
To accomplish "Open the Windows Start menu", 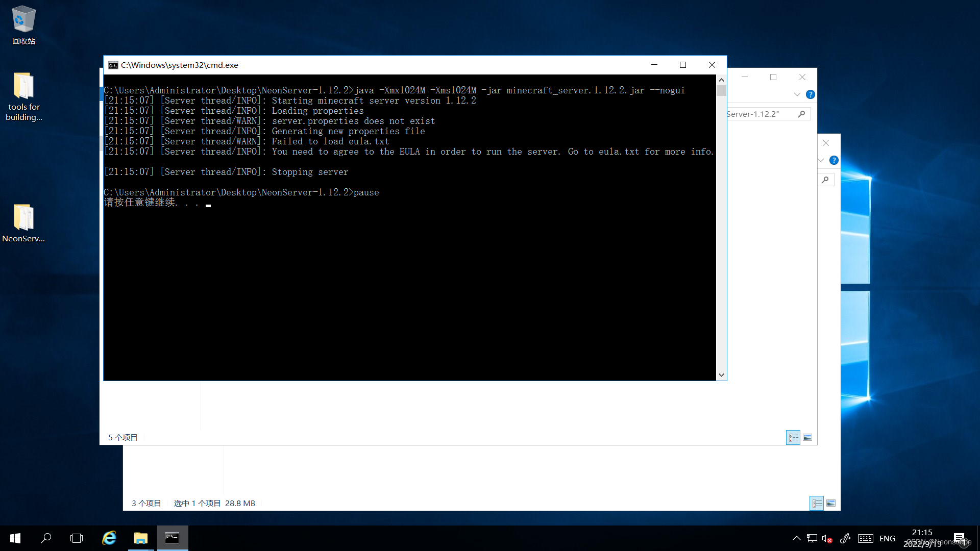I will point(15,538).
